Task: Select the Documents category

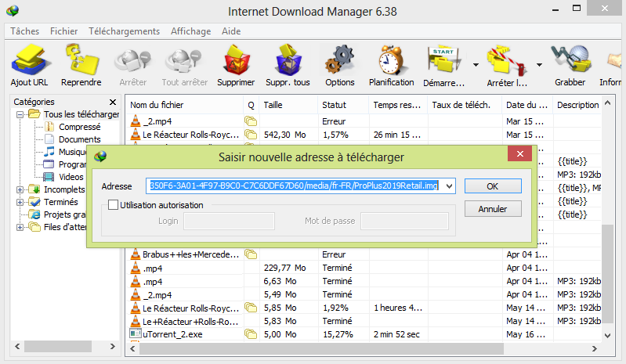Action: pyautogui.click(x=79, y=139)
